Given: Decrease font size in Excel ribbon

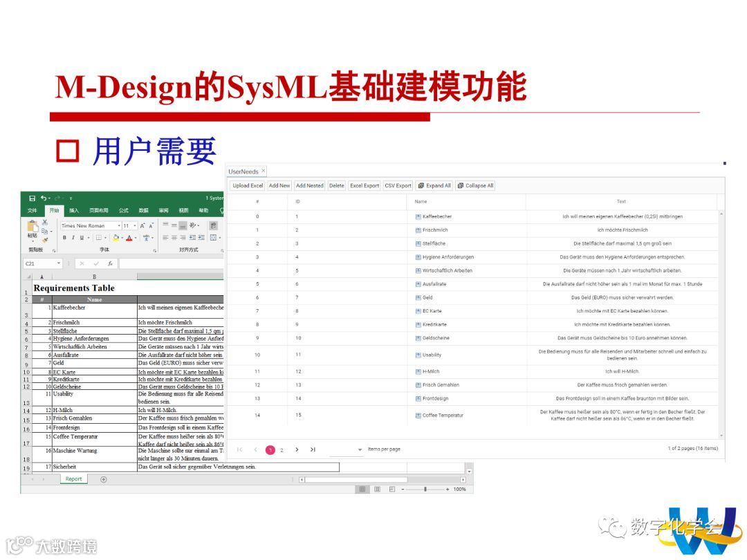Looking at the screenshot, I should click(151, 225).
